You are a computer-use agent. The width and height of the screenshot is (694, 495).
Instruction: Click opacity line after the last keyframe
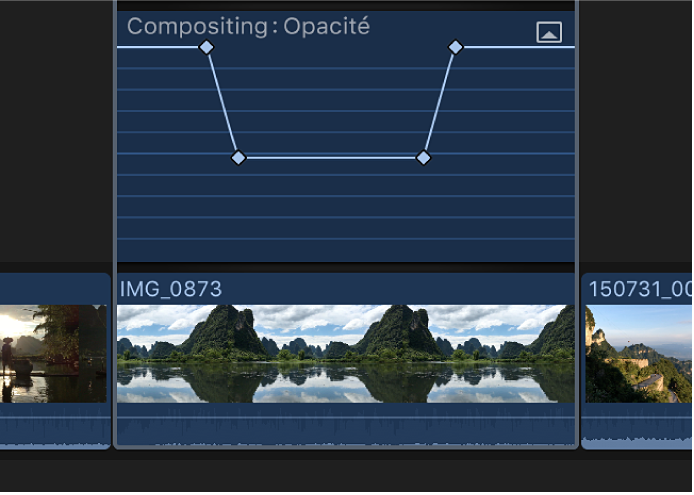(x=515, y=47)
